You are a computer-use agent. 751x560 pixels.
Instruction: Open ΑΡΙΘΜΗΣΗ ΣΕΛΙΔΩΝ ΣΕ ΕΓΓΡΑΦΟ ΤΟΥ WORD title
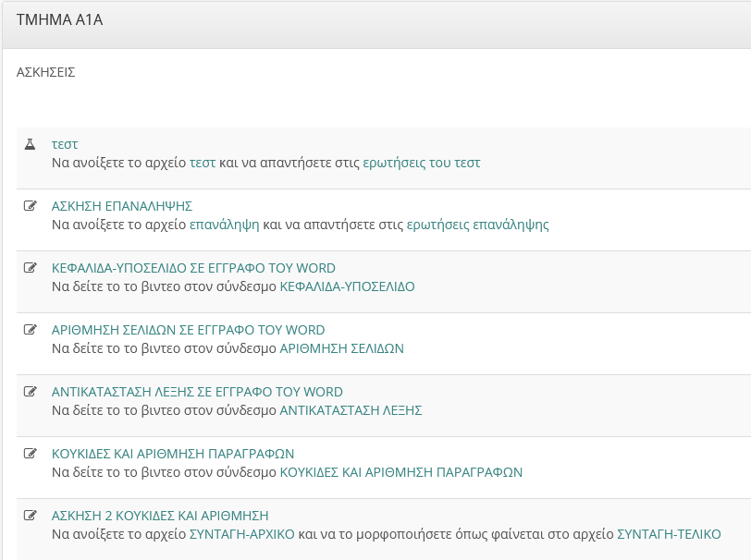tap(188, 330)
